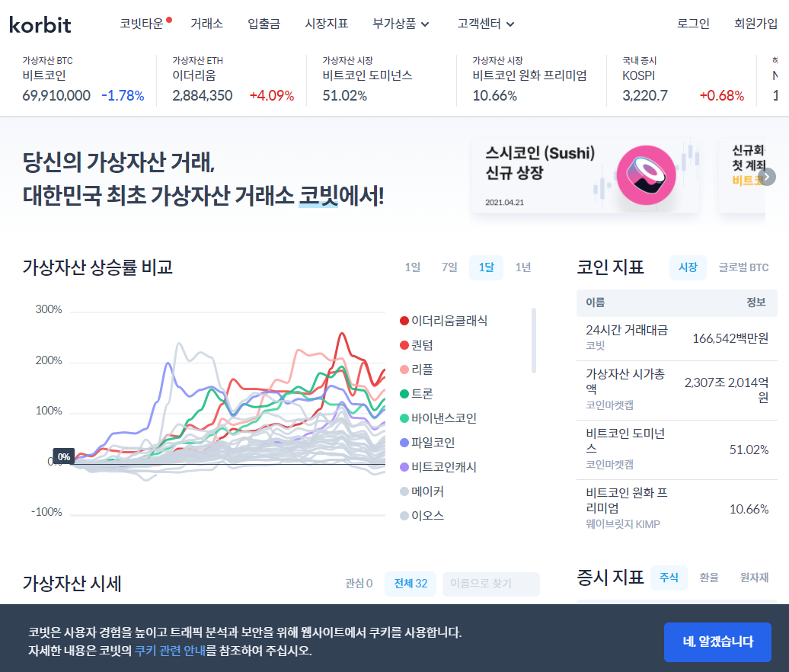
Task: Select 1년 chart period
Action: pos(522,267)
